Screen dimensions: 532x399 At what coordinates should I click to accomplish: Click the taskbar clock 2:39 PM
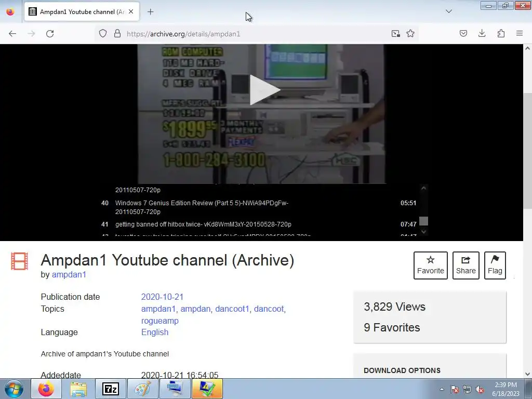click(506, 389)
